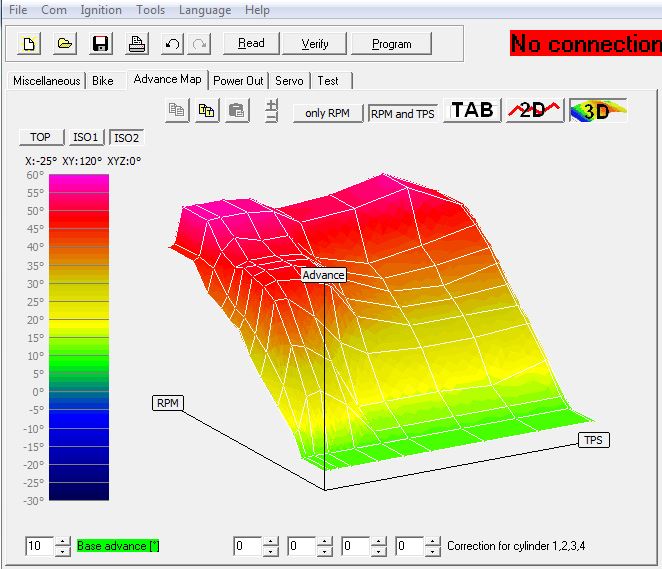Open the Help menu
Viewport: 662px width, 569px height.
(x=257, y=10)
